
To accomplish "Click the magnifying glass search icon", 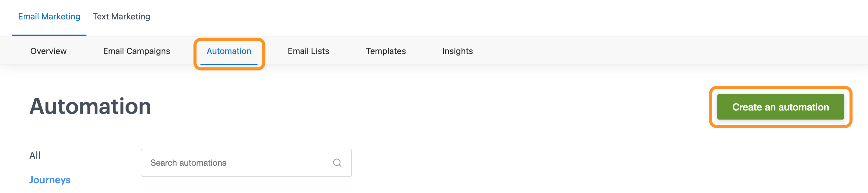I will 337,163.
